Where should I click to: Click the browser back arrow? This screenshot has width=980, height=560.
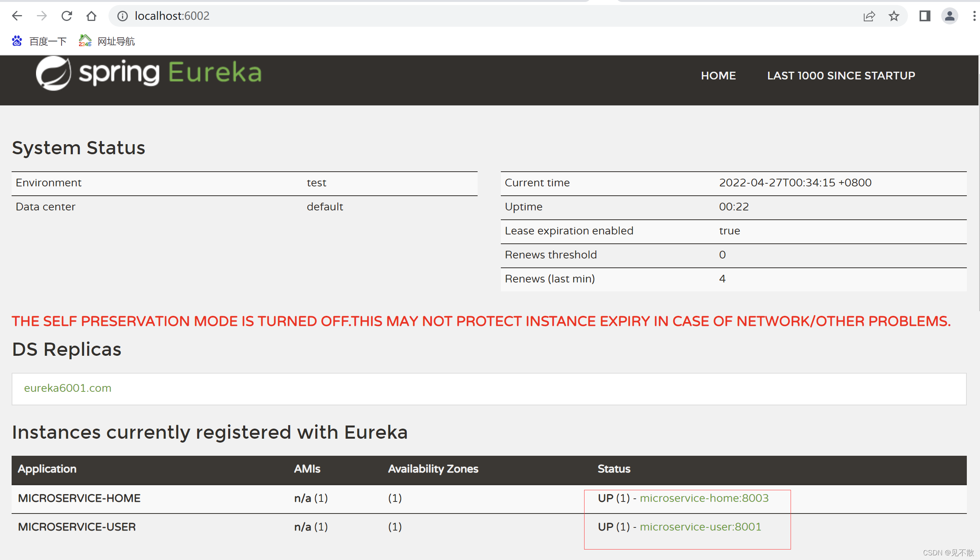[x=17, y=16]
